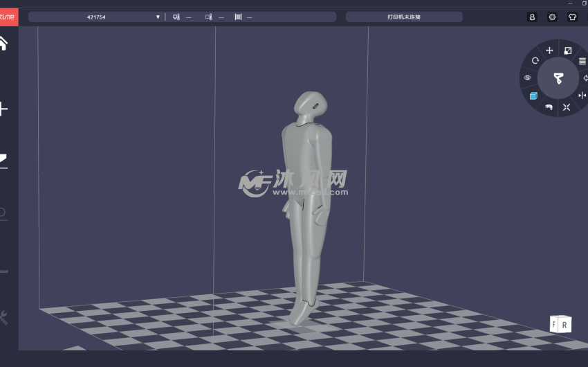
Task: Click the t-shirt skin icon
Action: tap(572, 17)
